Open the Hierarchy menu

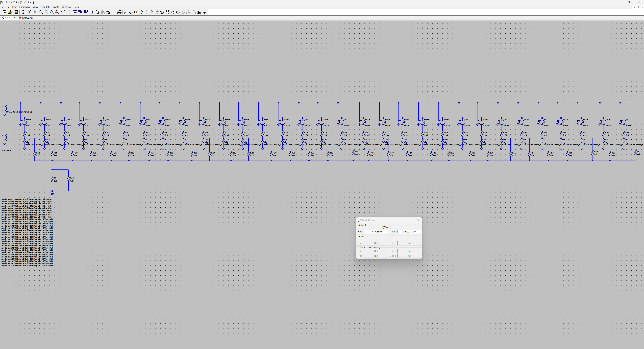point(24,7)
